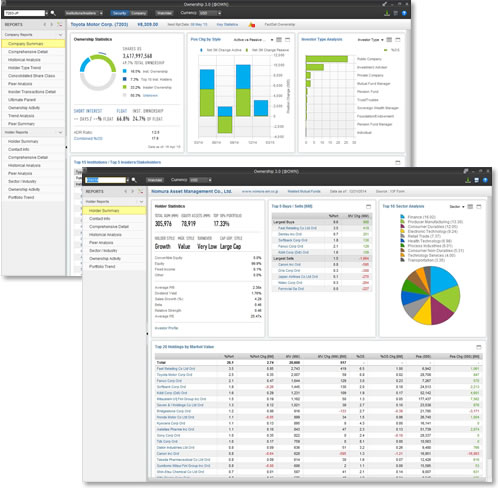The height and width of the screenshot is (488, 498).
Task: Select Company toggle in back window toolbar
Action: 138,13
